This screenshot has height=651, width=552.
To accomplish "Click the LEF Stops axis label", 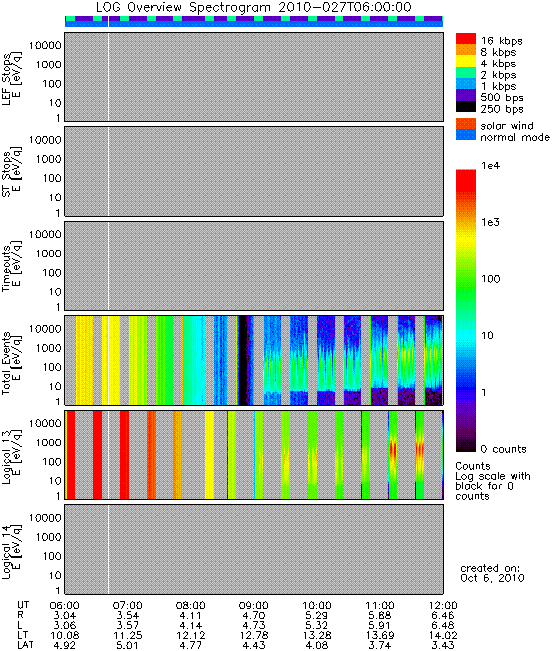I will 12,77.
